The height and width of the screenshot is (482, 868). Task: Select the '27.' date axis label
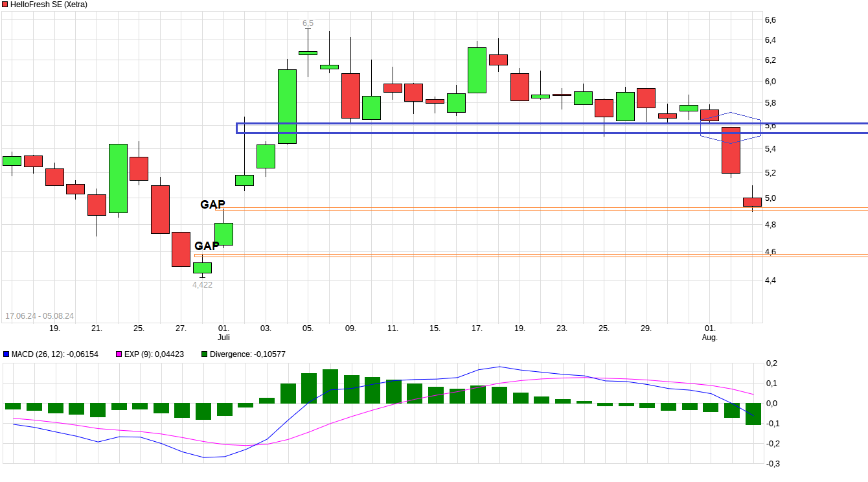pyautogui.click(x=181, y=328)
